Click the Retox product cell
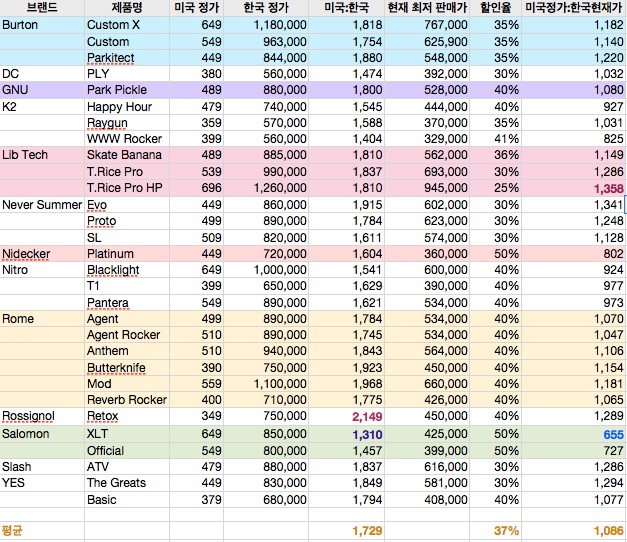 [127, 416]
